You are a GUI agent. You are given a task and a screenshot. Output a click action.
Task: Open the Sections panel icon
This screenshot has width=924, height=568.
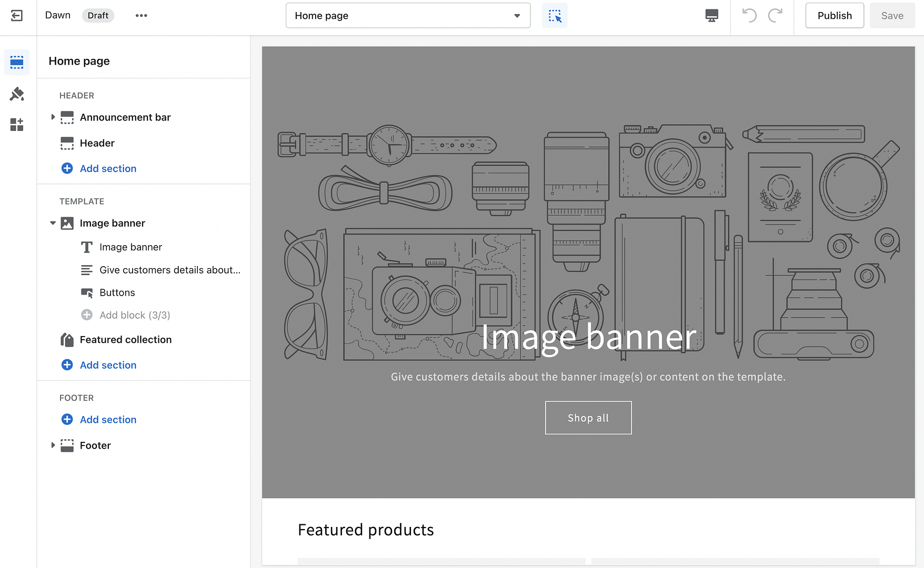(17, 62)
